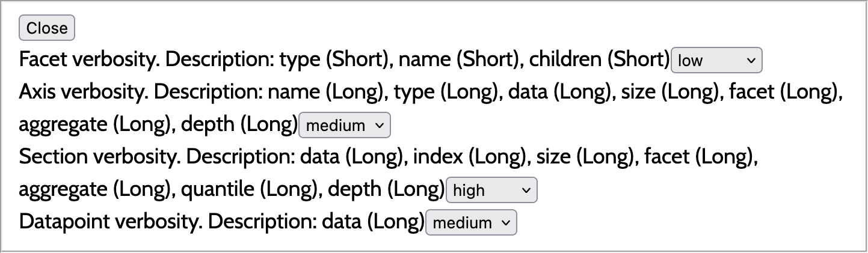Image resolution: width=868 pixels, height=253 pixels.
Task: Open the Axis verbosity medium dropdown
Action: point(344,126)
